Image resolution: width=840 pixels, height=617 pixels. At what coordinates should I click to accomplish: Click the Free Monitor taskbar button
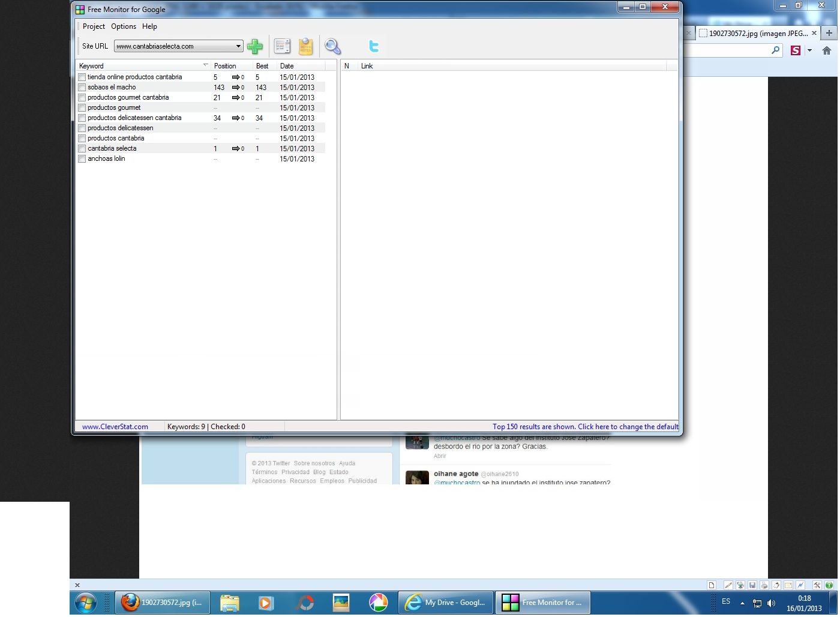[542, 603]
